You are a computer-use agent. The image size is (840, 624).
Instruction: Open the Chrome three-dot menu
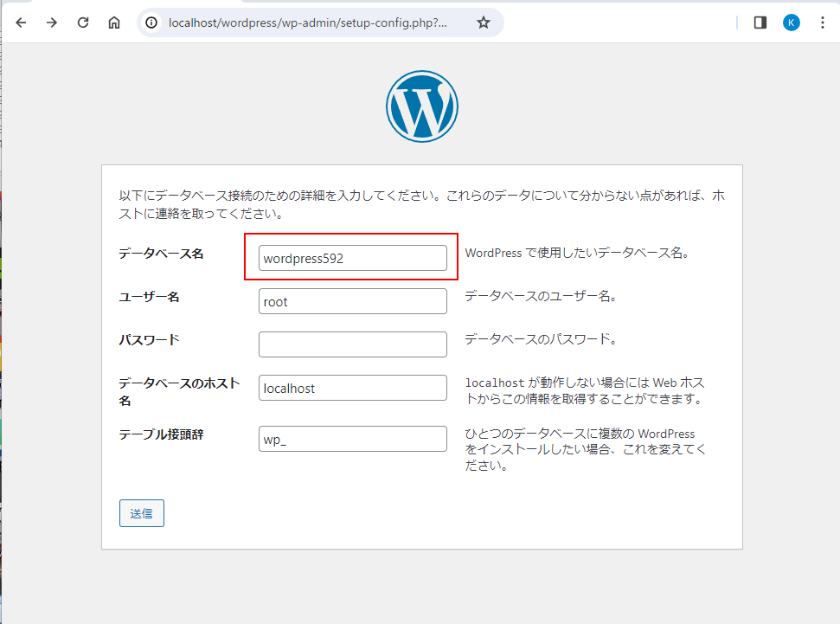pyautogui.click(x=822, y=23)
